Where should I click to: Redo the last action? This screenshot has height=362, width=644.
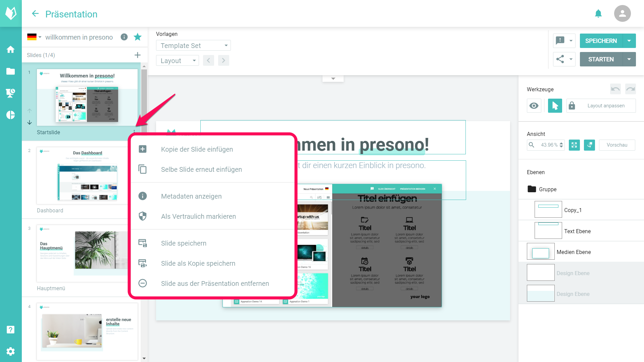[631, 89]
